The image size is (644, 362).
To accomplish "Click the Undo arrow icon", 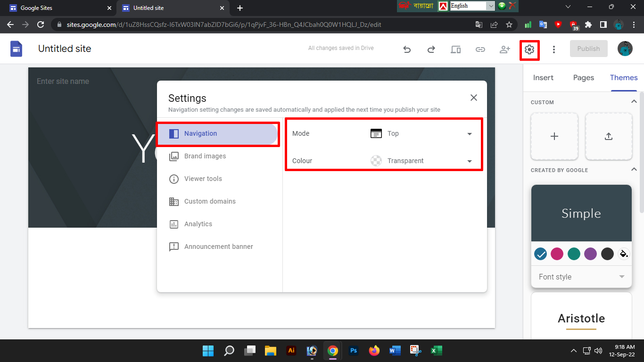I will pos(407,49).
